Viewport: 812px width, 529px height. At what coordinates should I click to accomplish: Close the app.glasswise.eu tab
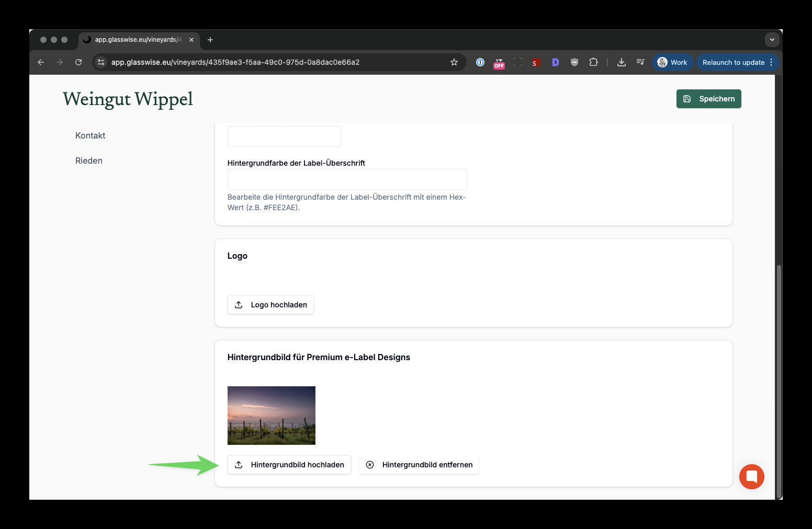191,40
